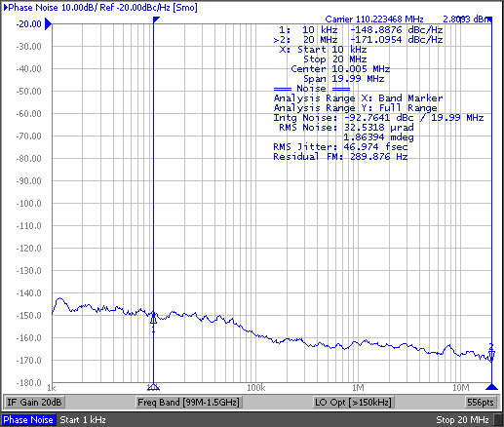Click marker 2 readout -171.0954 dBc/Hz
Screen dimensions: 504x427
point(397,40)
